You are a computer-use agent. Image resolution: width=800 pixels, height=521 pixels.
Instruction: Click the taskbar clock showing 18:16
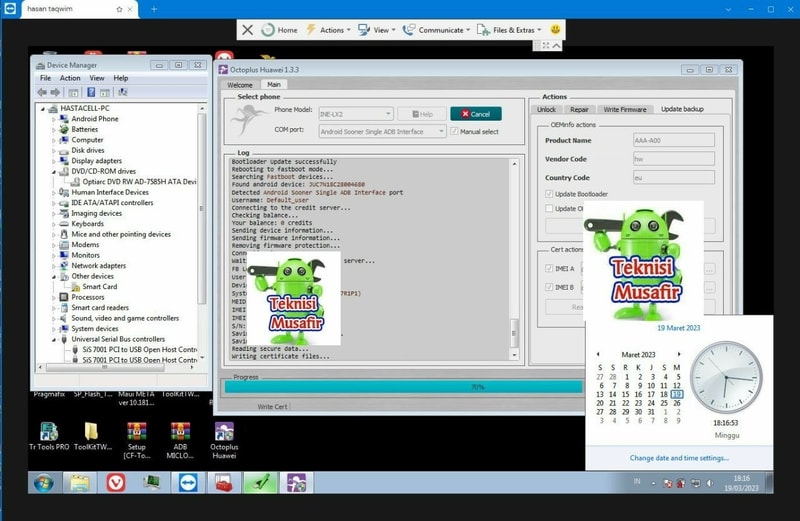point(741,483)
